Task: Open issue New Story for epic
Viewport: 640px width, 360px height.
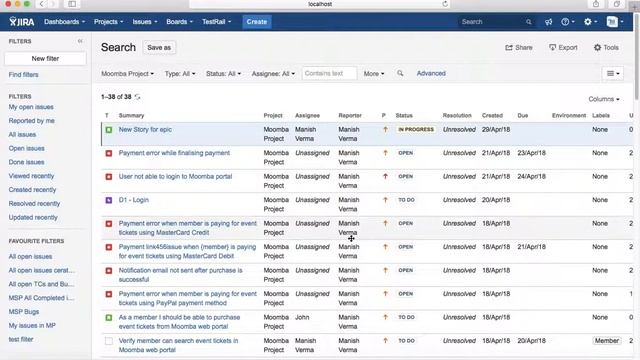Action: 145,129
